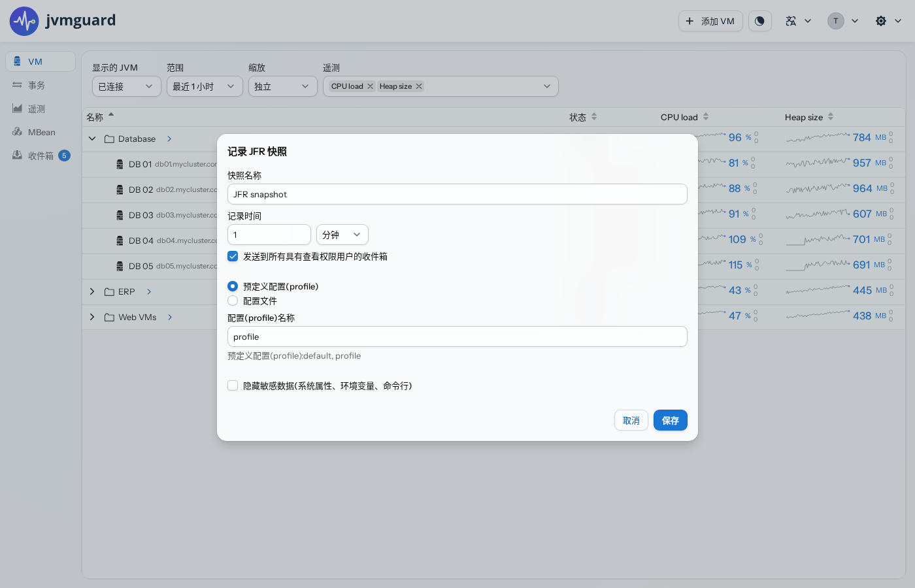Remove the CPU load telemetry tag
915x588 pixels.
coord(370,86)
